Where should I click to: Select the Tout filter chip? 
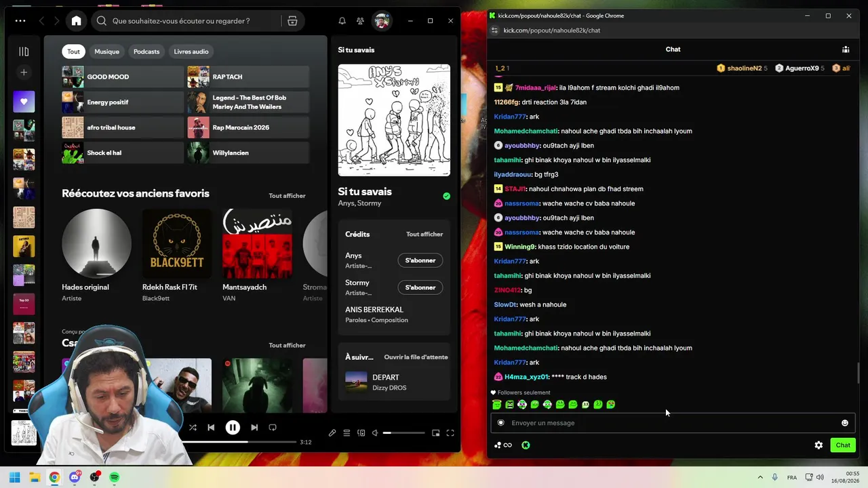(x=73, y=52)
